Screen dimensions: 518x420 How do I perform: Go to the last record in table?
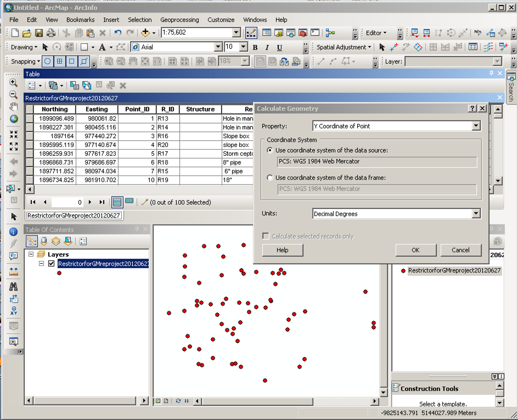[x=102, y=202]
